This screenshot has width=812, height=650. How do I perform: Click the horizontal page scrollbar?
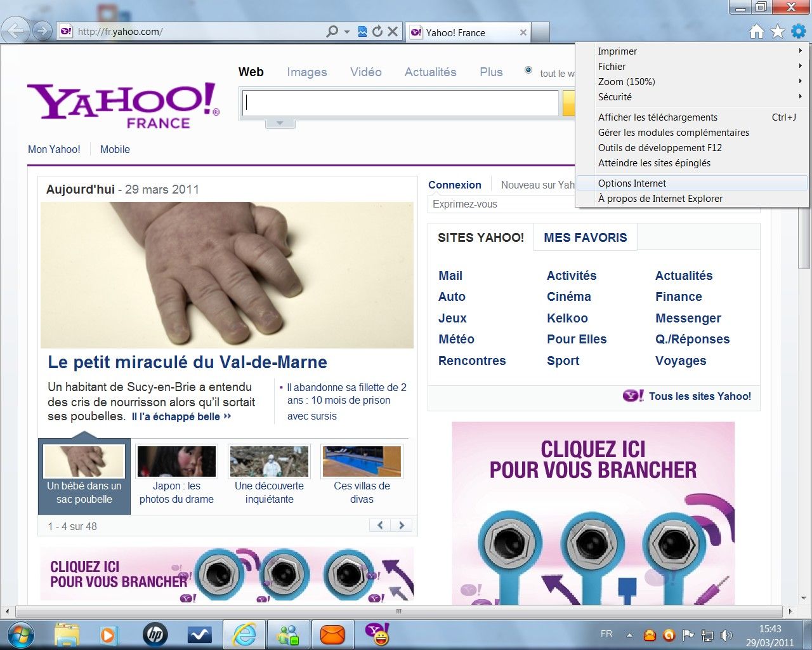(x=399, y=611)
